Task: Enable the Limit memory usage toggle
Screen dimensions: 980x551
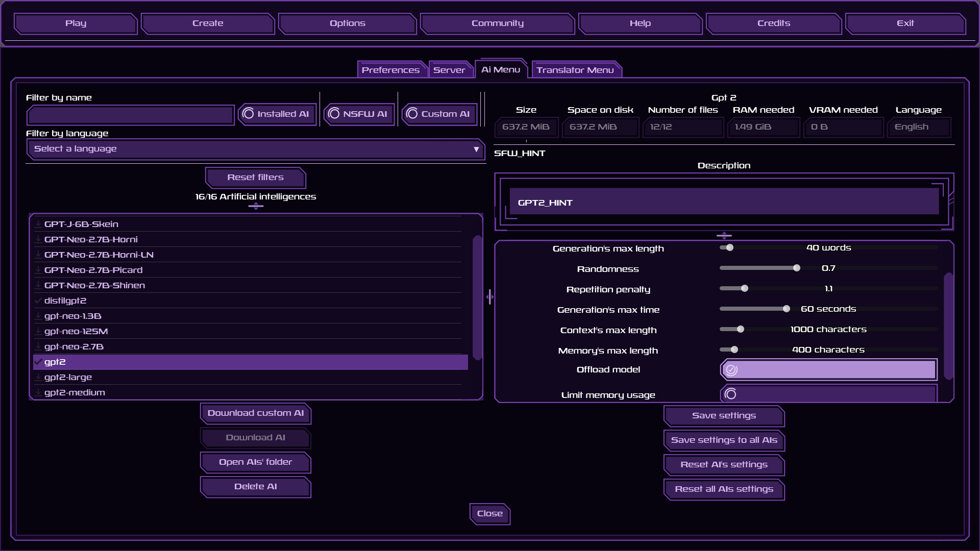Action: coord(732,393)
